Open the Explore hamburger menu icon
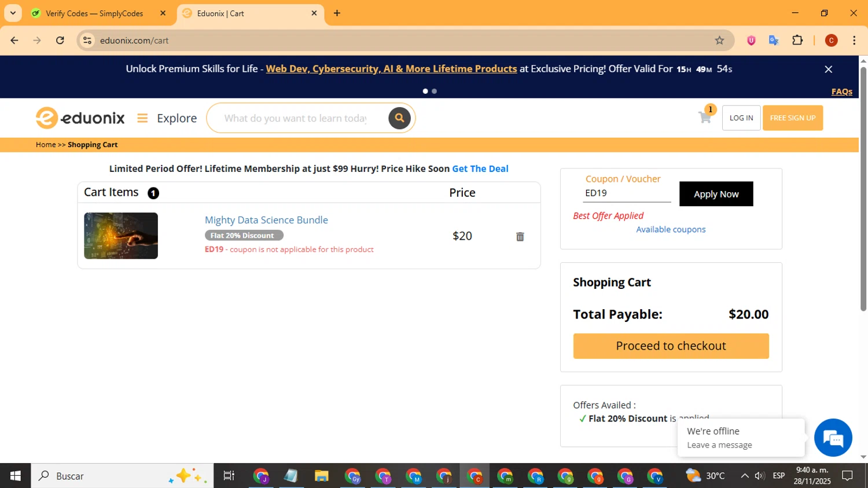The height and width of the screenshot is (488, 868). click(142, 118)
